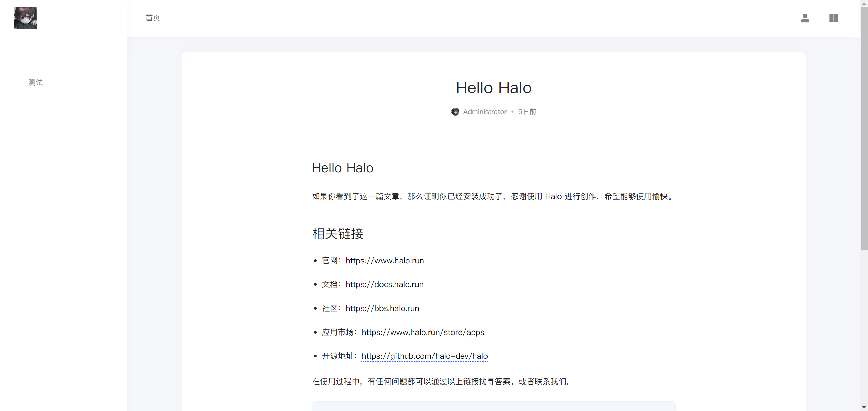868x411 pixels.
Task: Open the documentation link https://docs.halo.run
Action: (384, 285)
